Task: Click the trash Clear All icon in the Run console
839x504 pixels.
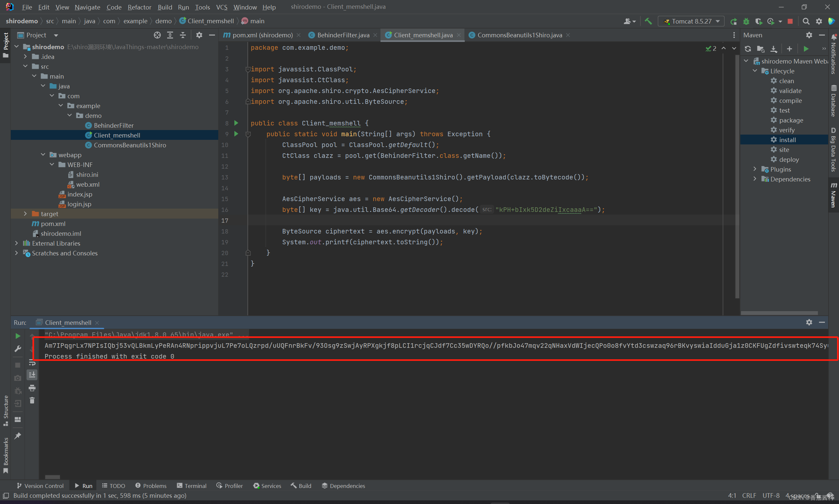Action: [x=32, y=401]
